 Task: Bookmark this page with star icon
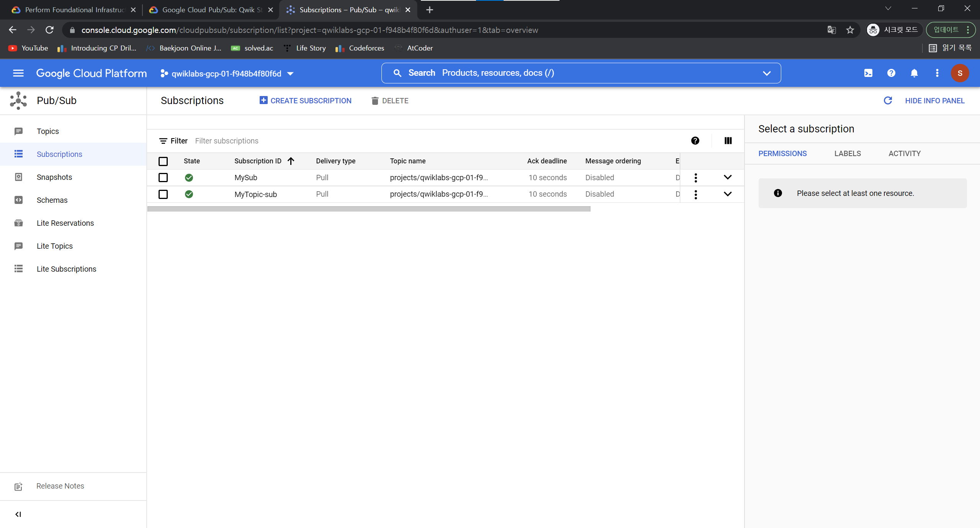(x=850, y=30)
